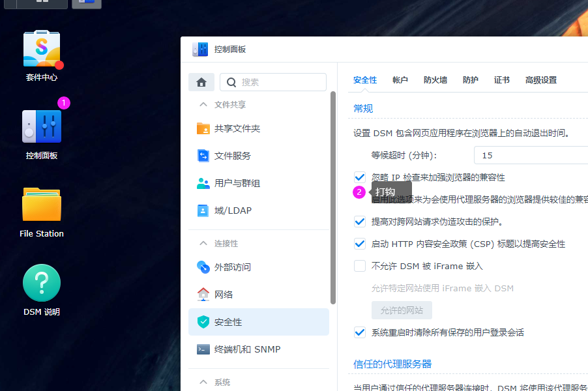Screen dimensions: 588x391
Task: Switch to the 防火墙 tab
Action: pos(435,80)
